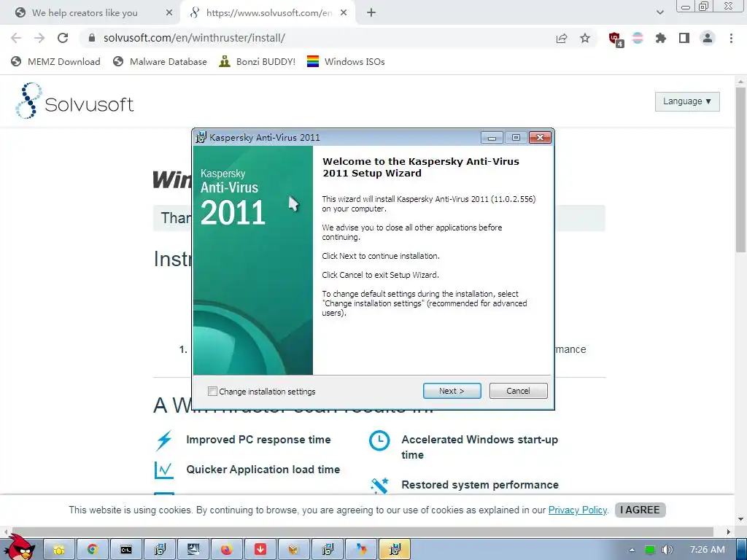Click Next in Kaspersky Setup Wizard
Viewport: 747px width, 560px height.
(452, 391)
